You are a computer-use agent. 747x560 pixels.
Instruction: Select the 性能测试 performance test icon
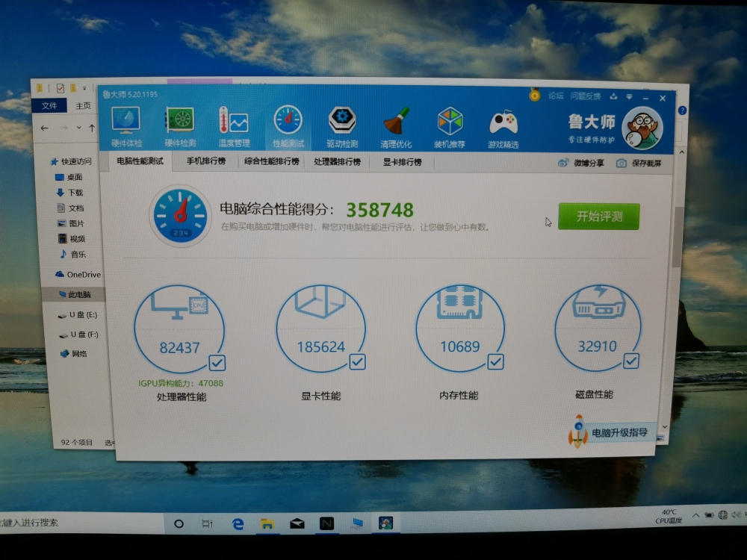288,125
